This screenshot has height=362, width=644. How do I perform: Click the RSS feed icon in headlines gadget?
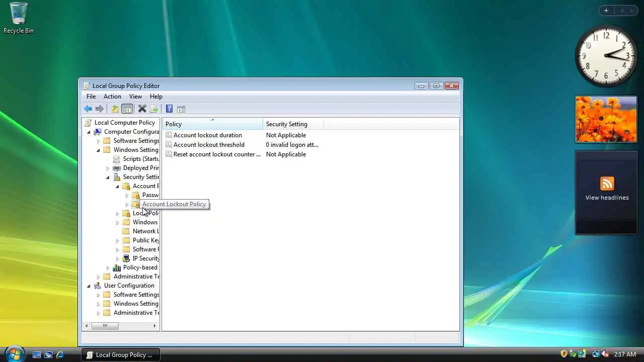(x=607, y=184)
